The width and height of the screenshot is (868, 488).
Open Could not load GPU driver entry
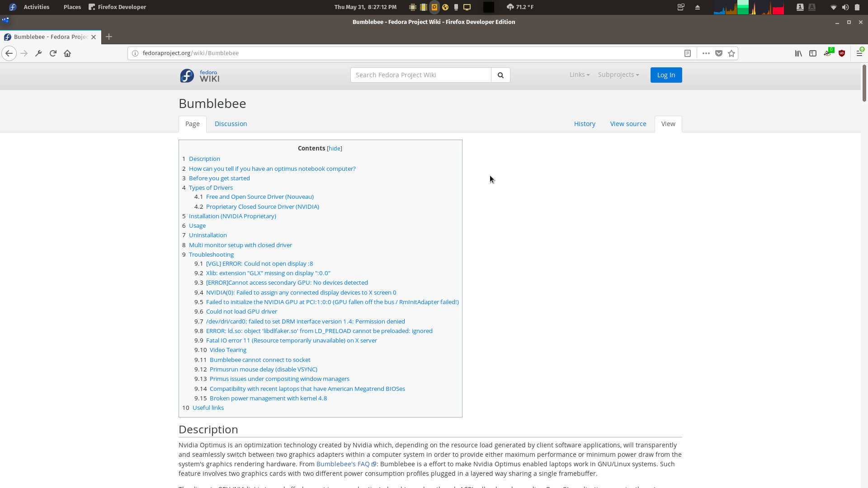[x=241, y=312]
